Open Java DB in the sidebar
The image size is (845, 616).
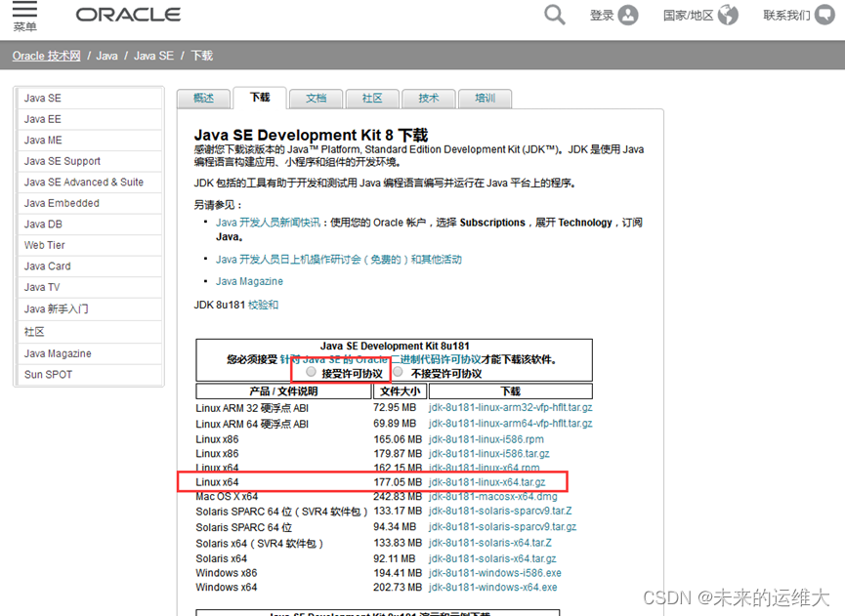[x=88, y=224]
